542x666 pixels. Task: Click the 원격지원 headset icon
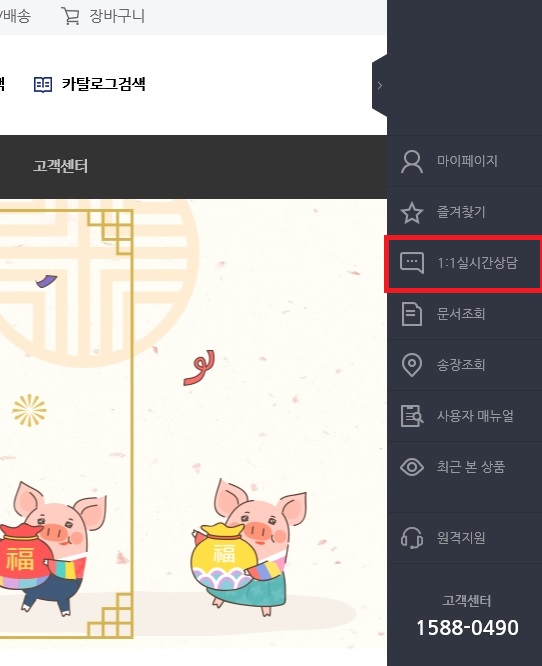[x=412, y=538]
